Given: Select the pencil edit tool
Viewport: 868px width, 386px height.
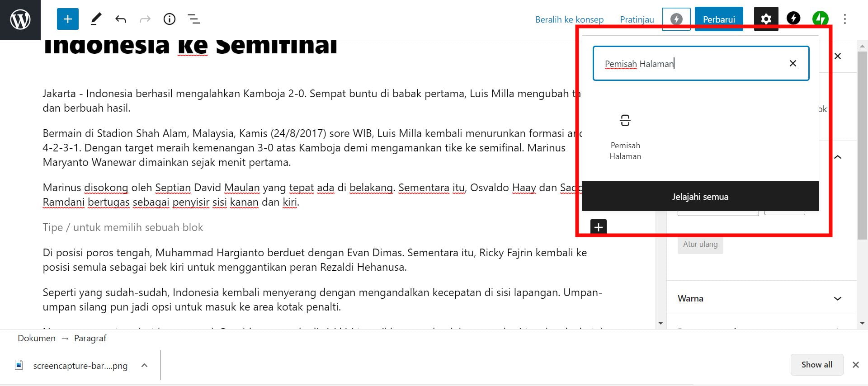Looking at the screenshot, I should [x=96, y=19].
